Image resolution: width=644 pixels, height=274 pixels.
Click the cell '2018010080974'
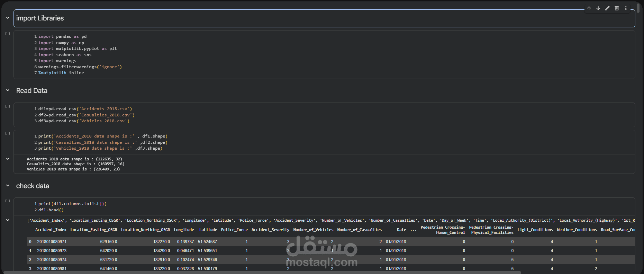(x=52, y=260)
